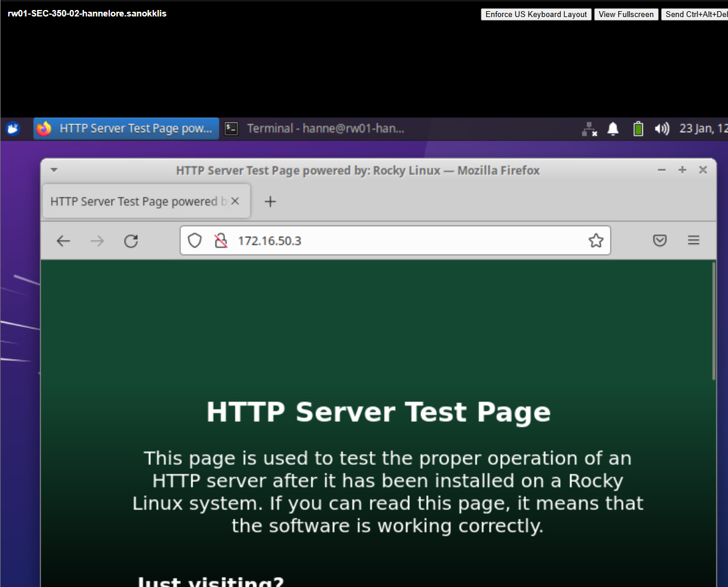Click the insecure connection padlock icon
Viewport: 728px width, 587px height.
pos(221,240)
